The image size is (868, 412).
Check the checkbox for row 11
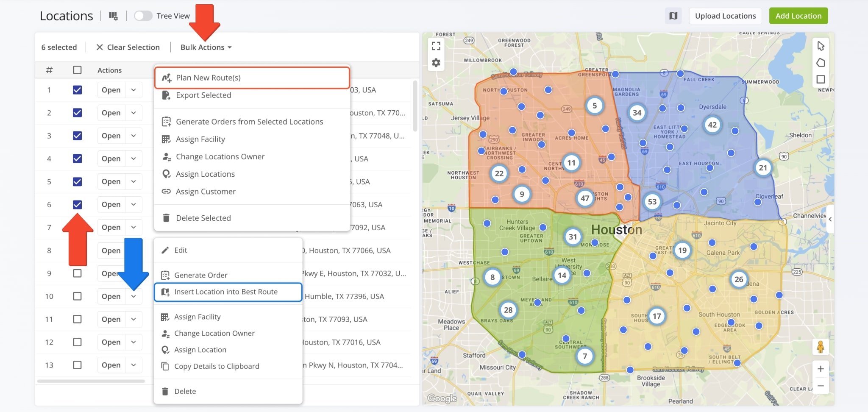pos(77,319)
